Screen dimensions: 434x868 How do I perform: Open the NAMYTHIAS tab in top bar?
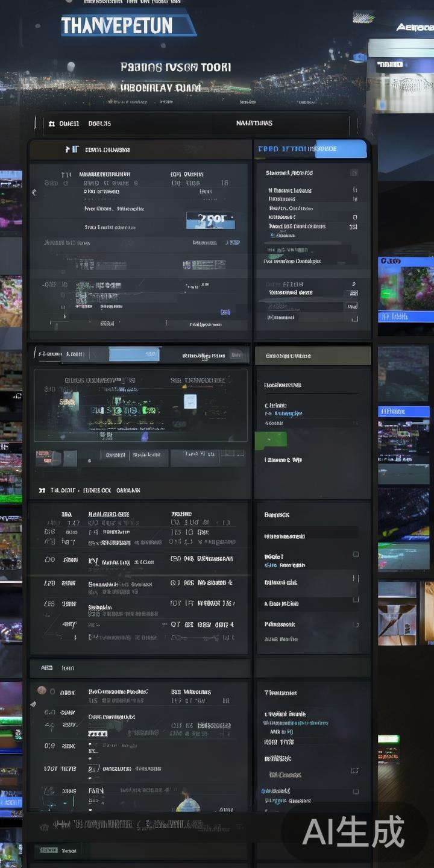coord(254,123)
